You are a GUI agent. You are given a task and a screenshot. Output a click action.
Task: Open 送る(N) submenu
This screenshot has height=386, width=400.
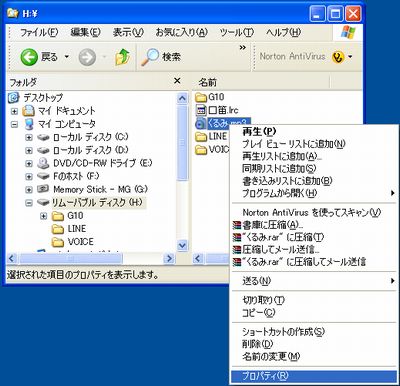click(314, 281)
